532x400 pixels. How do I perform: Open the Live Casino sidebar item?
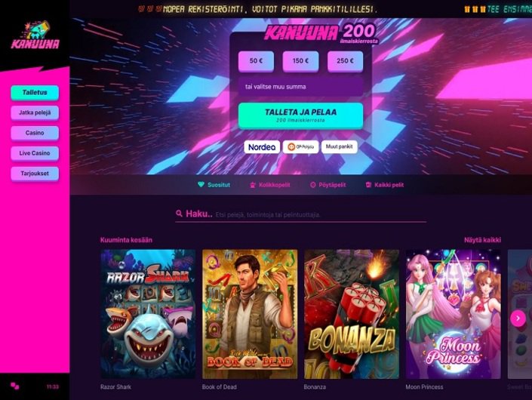tap(35, 153)
